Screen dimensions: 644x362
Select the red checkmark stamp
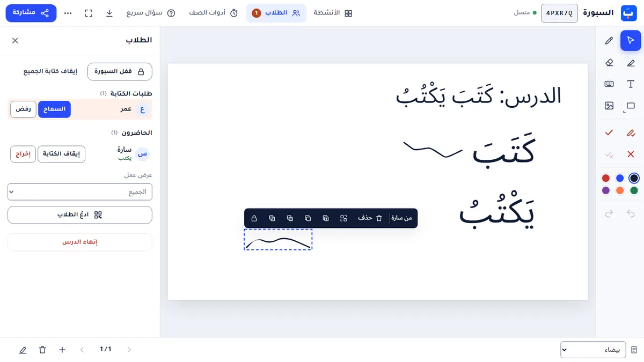[x=609, y=132]
